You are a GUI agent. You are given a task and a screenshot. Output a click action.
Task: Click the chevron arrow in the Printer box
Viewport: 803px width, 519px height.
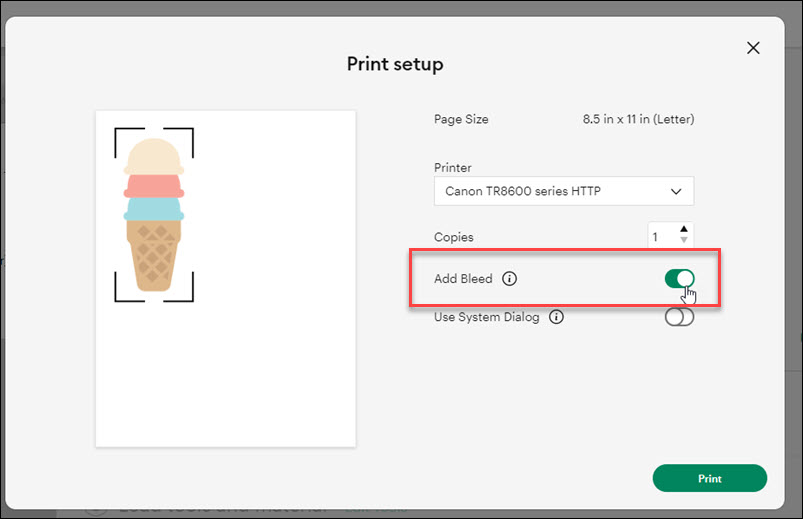[x=676, y=191]
